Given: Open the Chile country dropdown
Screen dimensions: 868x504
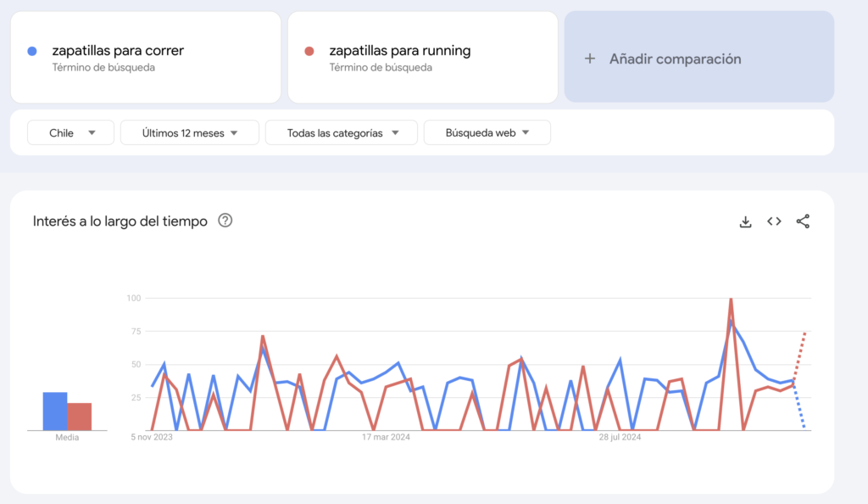Looking at the screenshot, I should 71,132.
